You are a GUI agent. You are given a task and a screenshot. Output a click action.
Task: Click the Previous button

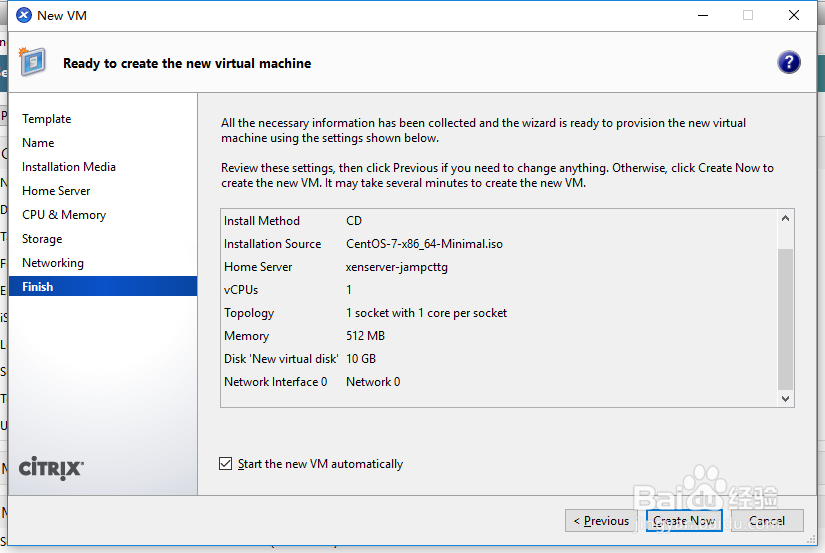pyautogui.click(x=601, y=520)
